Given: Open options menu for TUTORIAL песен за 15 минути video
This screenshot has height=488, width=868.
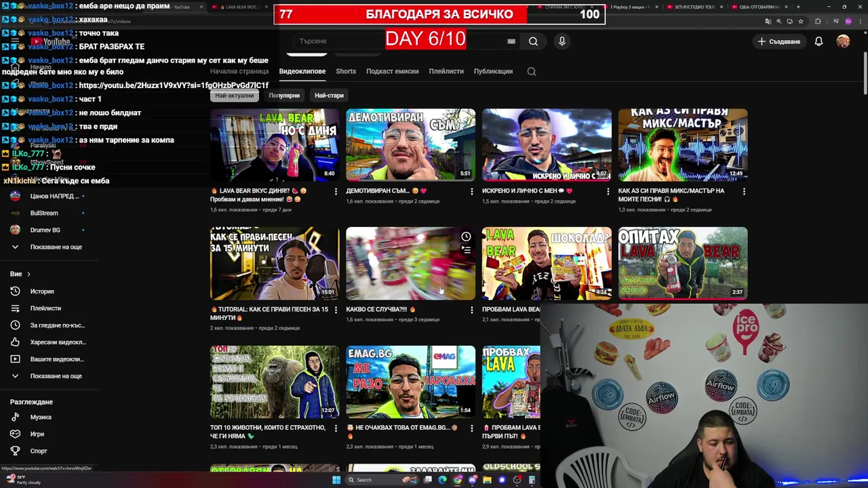Looking at the screenshot, I should (336, 310).
